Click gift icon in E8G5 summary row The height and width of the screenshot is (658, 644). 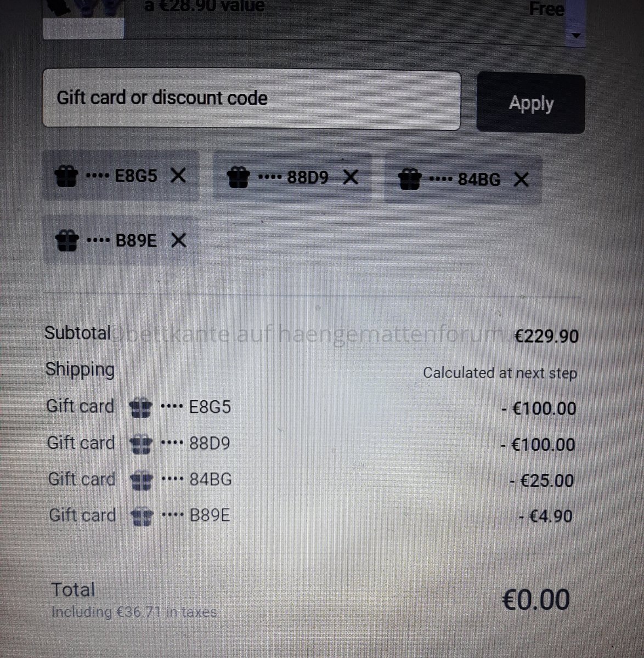point(140,408)
